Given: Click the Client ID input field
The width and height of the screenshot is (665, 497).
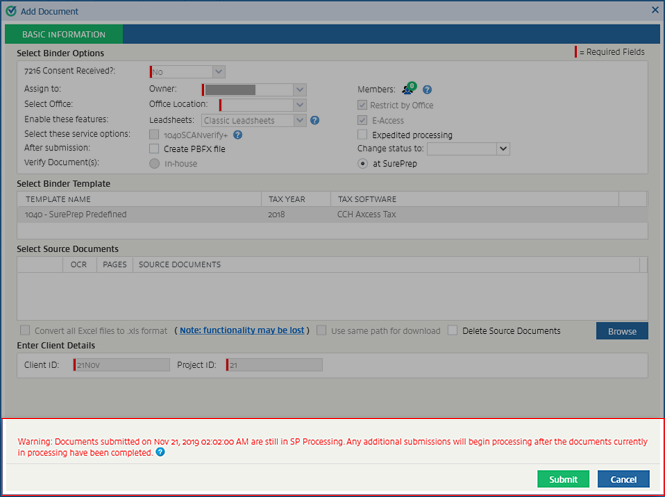Looking at the screenshot, I should click(121, 365).
